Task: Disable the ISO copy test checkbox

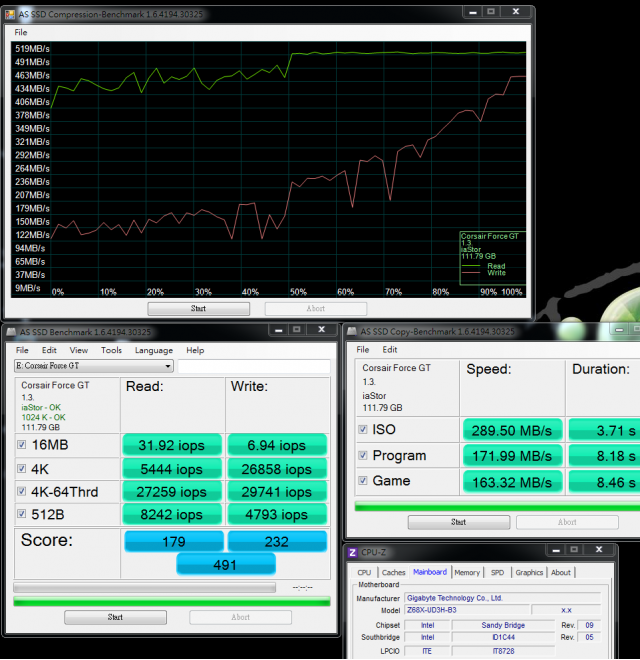Action: (363, 429)
